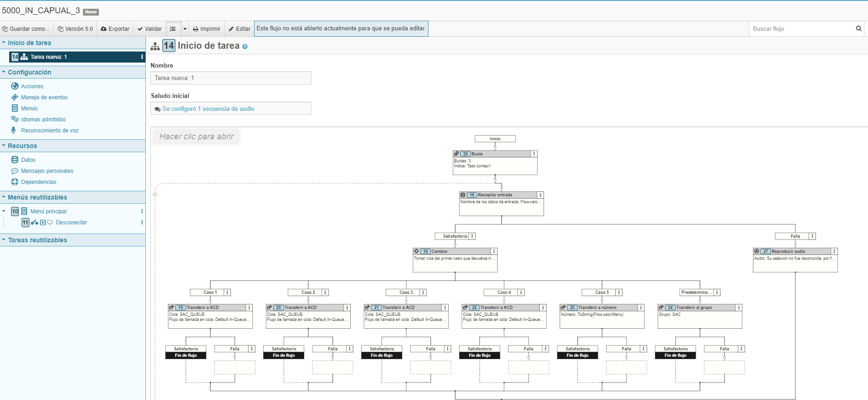The width and height of the screenshot is (868, 400).
Task: Click the Buscar flujo search field
Action: click(x=801, y=29)
